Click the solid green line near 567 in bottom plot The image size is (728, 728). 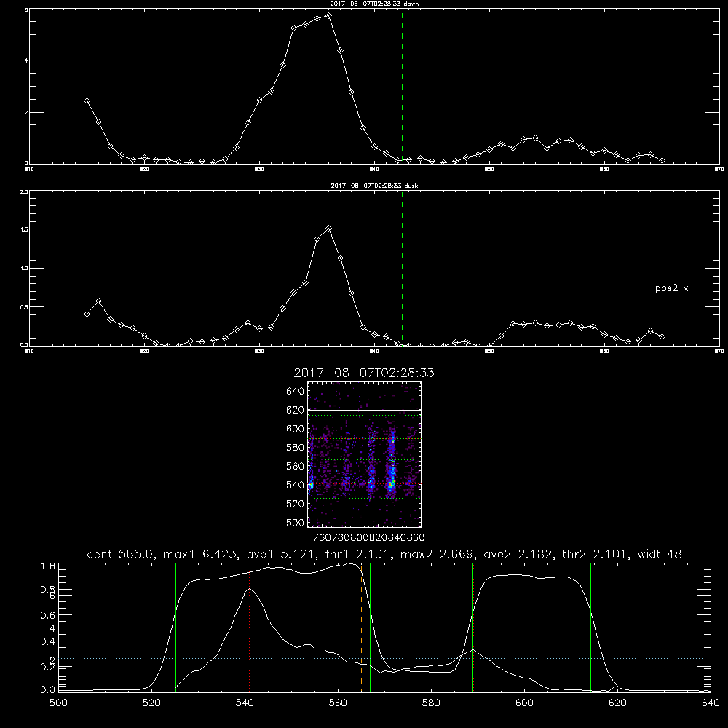[370, 628]
